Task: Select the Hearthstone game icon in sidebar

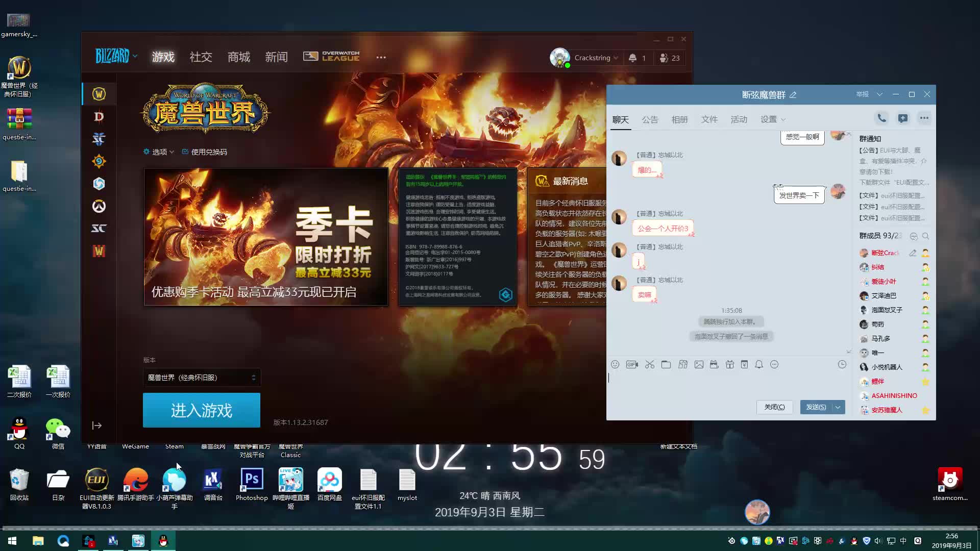Action: (99, 161)
